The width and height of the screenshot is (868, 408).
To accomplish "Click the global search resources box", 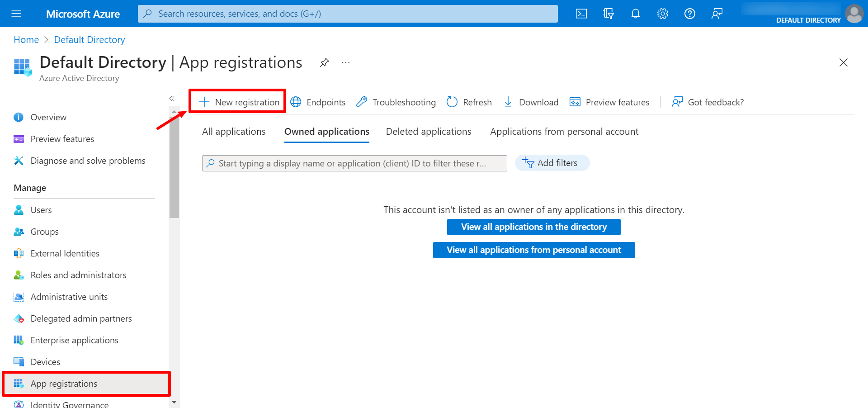I will [348, 14].
